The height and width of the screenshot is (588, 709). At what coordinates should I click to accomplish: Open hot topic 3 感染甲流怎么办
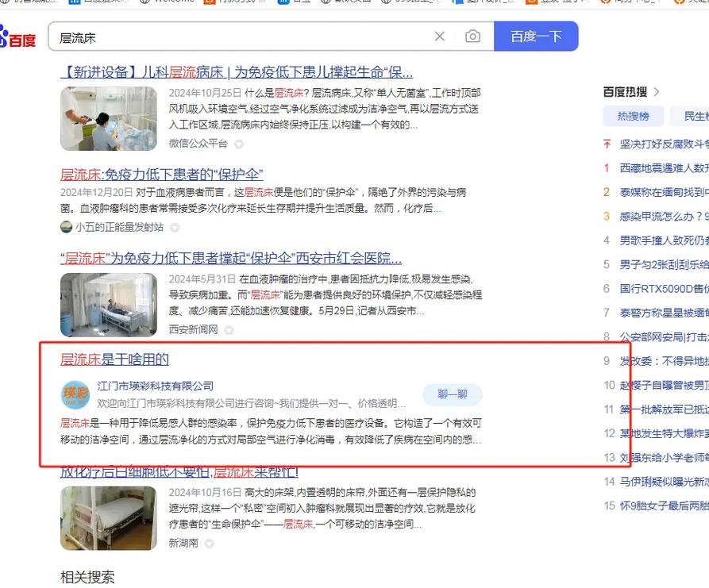[x=664, y=217]
